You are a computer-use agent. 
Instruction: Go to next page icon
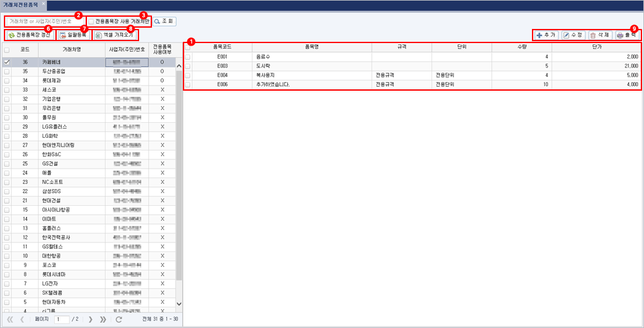point(91,319)
